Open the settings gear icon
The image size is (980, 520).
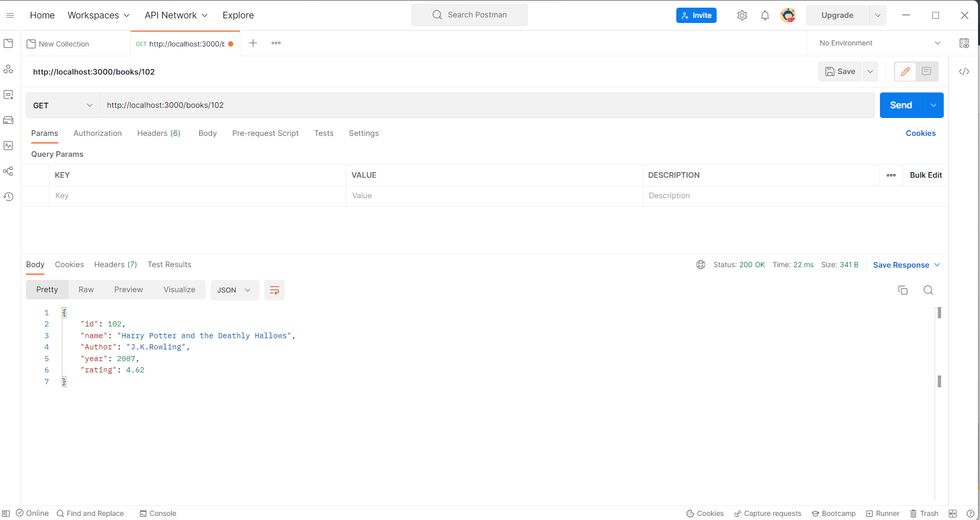coord(742,15)
